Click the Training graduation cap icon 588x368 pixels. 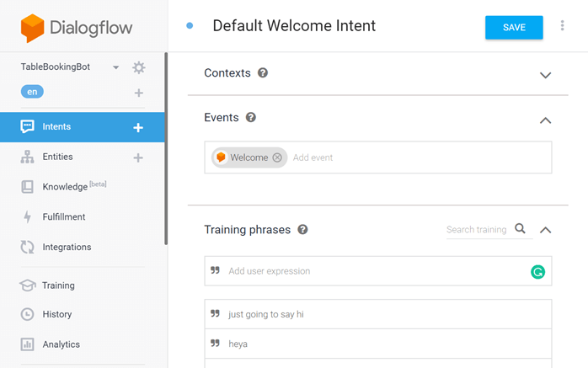click(27, 285)
